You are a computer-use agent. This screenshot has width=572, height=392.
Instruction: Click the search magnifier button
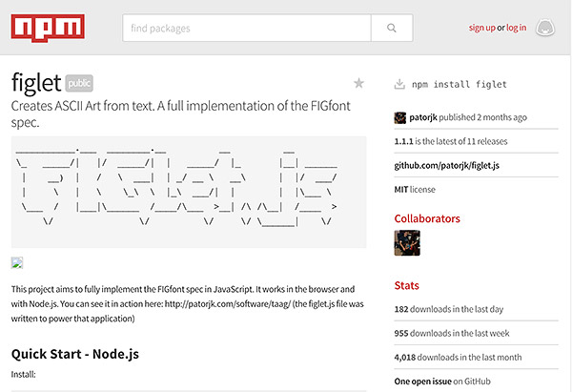coord(391,29)
